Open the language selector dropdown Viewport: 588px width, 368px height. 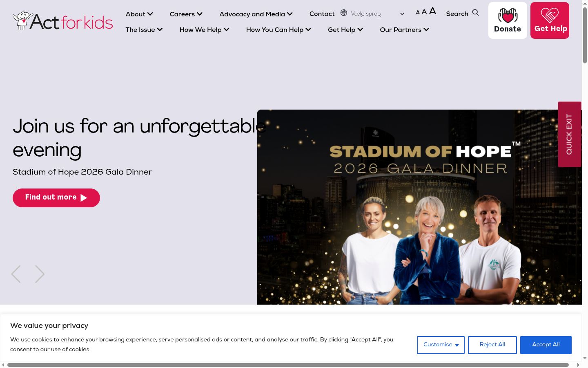click(x=377, y=13)
